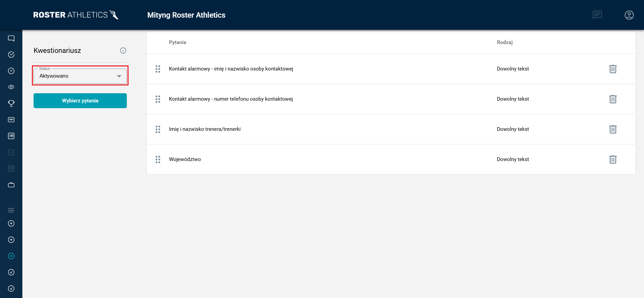Open messages icon in the top header
644x298 pixels.
pos(597,15)
